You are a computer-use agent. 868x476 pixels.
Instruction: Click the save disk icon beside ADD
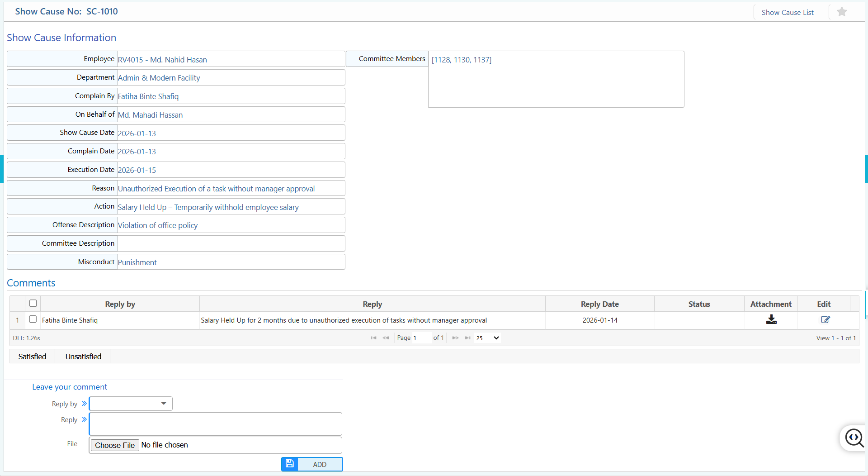(289, 464)
